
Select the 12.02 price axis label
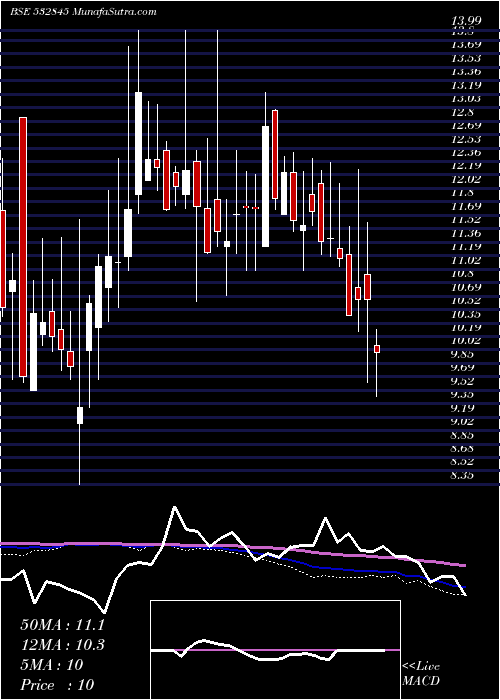pos(465,179)
